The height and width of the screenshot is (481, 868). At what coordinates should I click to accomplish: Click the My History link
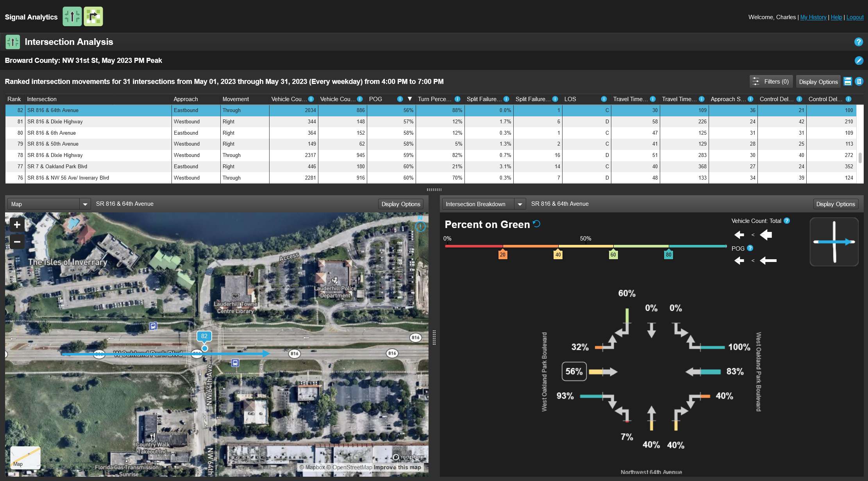pos(813,17)
